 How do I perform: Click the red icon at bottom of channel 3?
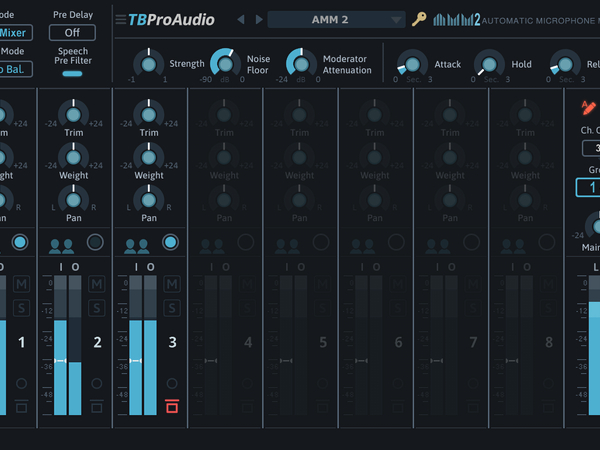click(172, 406)
